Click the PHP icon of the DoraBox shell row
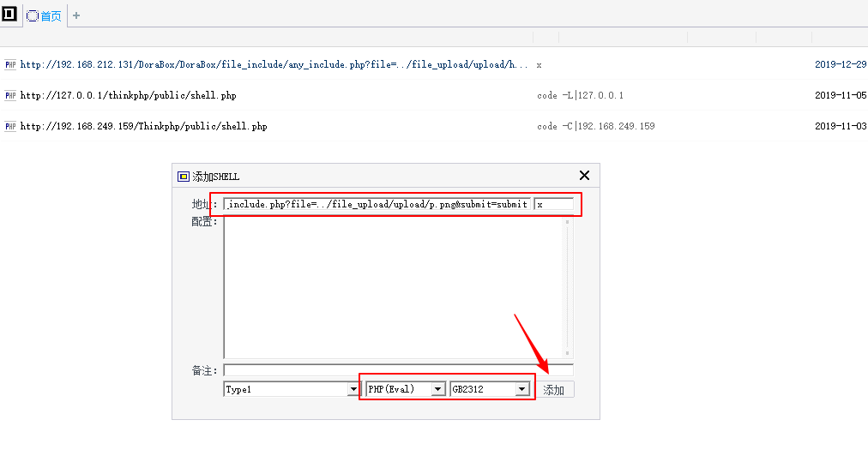The width and height of the screenshot is (868, 462). click(10, 65)
